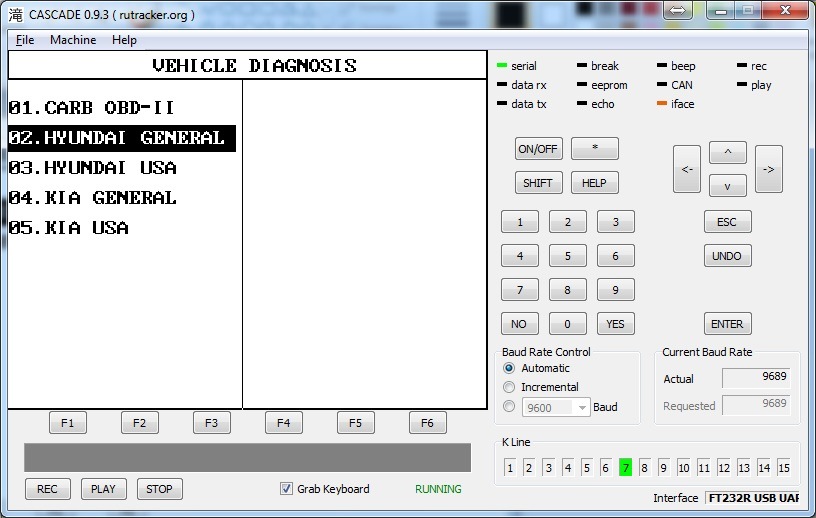Click the F3 function key

[x=211, y=423]
